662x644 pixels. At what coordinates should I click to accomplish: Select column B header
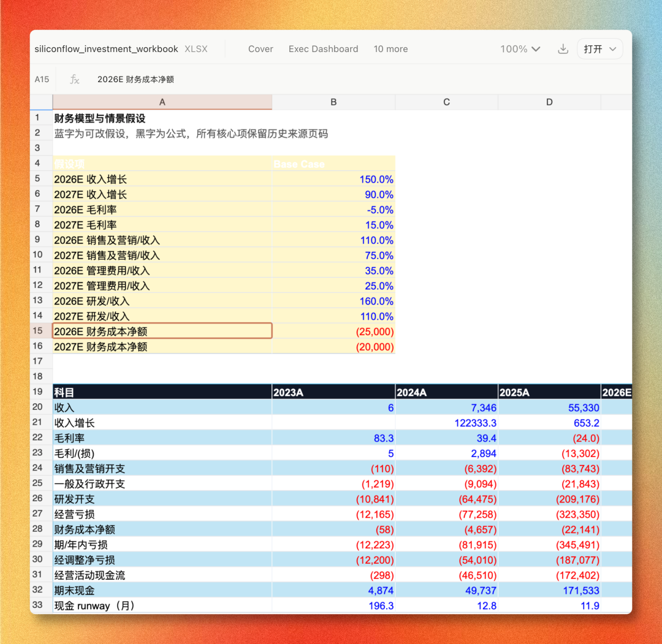[x=333, y=102]
